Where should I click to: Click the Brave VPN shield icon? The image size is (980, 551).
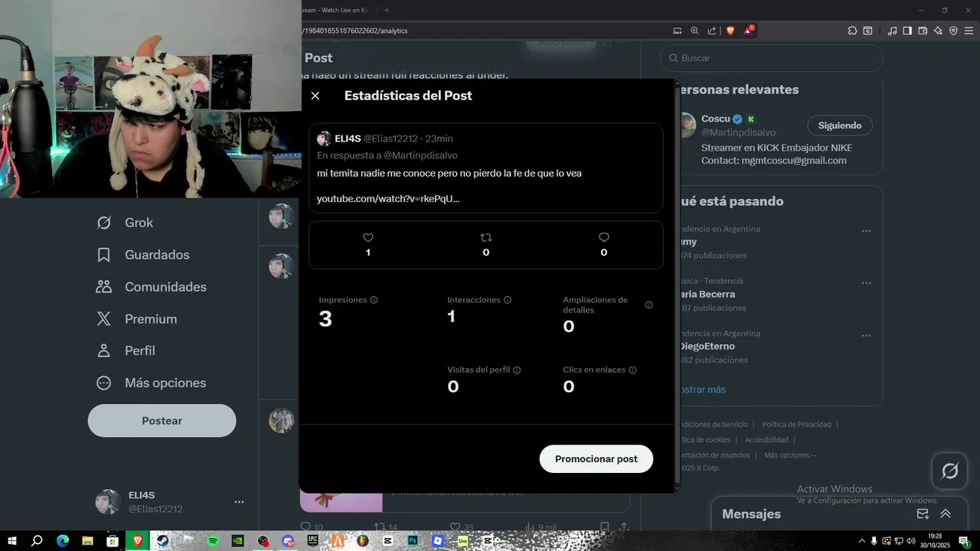click(x=953, y=31)
